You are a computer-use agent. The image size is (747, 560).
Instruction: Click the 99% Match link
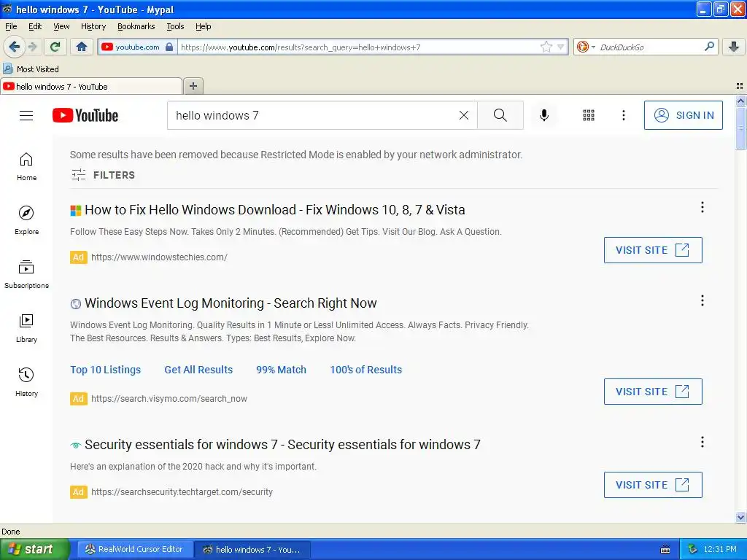tap(281, 370)
